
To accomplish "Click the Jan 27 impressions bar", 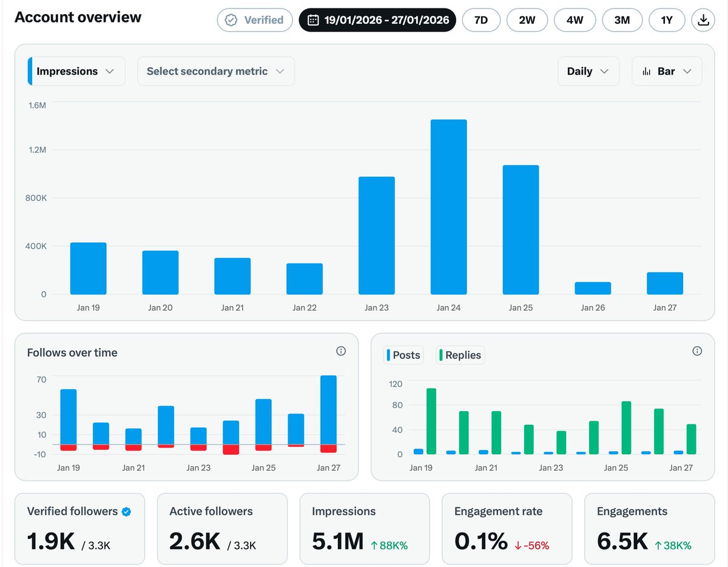I will (x=665, y=283).
